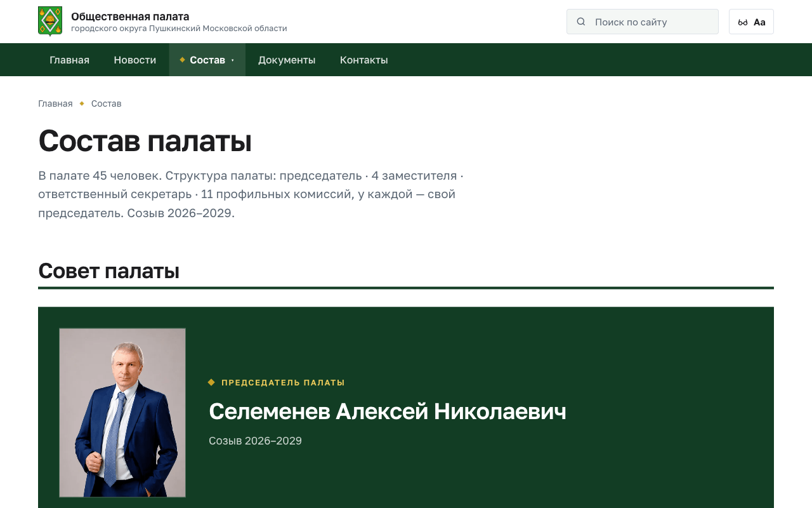The height and width of the screenshot is (508, 812).
Task: Click the Совет палаты section heading
Action: 108,271
